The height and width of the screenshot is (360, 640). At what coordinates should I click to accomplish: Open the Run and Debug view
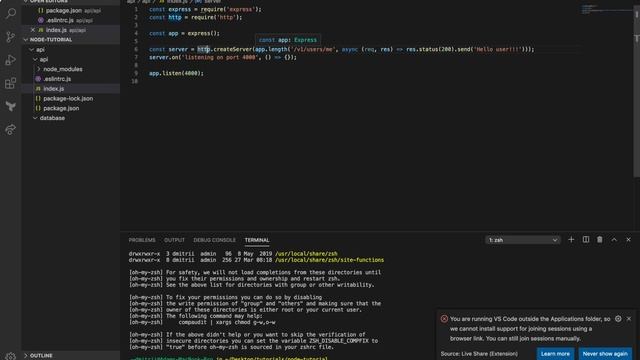pyautogui.click(x=11, y=60)
